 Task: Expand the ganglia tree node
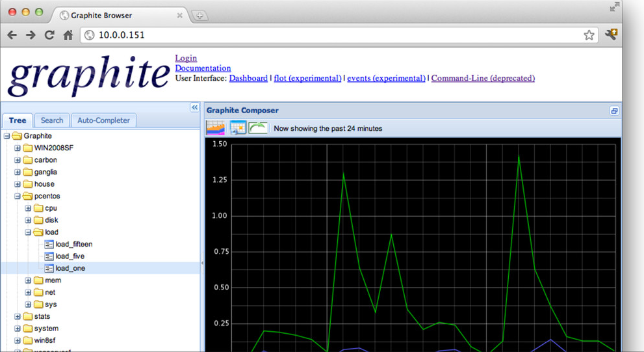pyautogui.click(x=18, y=172)
